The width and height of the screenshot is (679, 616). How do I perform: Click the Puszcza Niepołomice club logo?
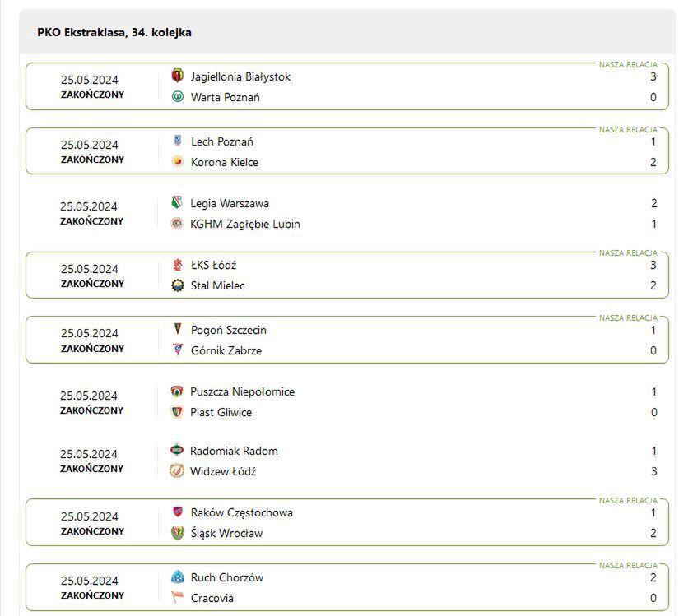(x=177, y=391)
